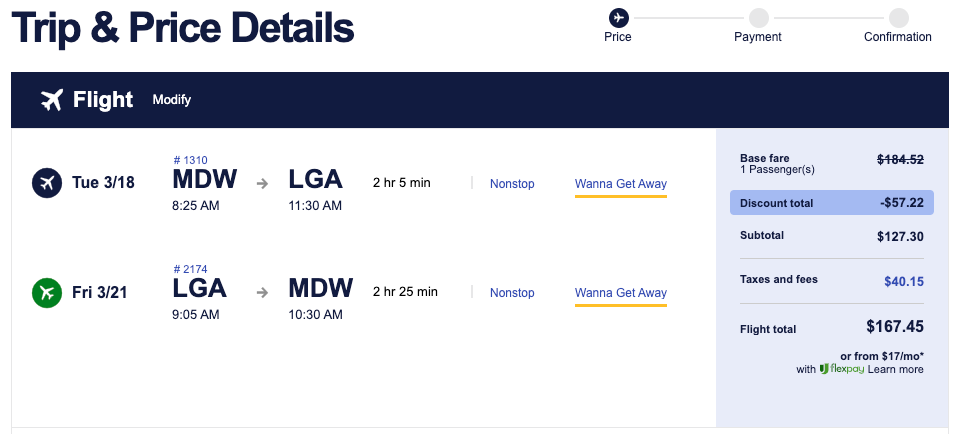Click the Confirmation step circle indicator
This screenshot has height=434, width=957.
pos(898,18)
